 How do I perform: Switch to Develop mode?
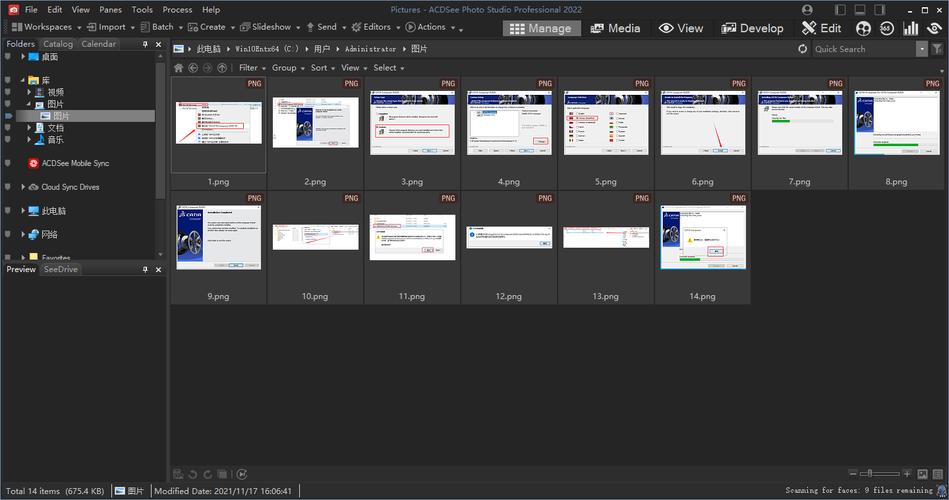coord(752,28)
